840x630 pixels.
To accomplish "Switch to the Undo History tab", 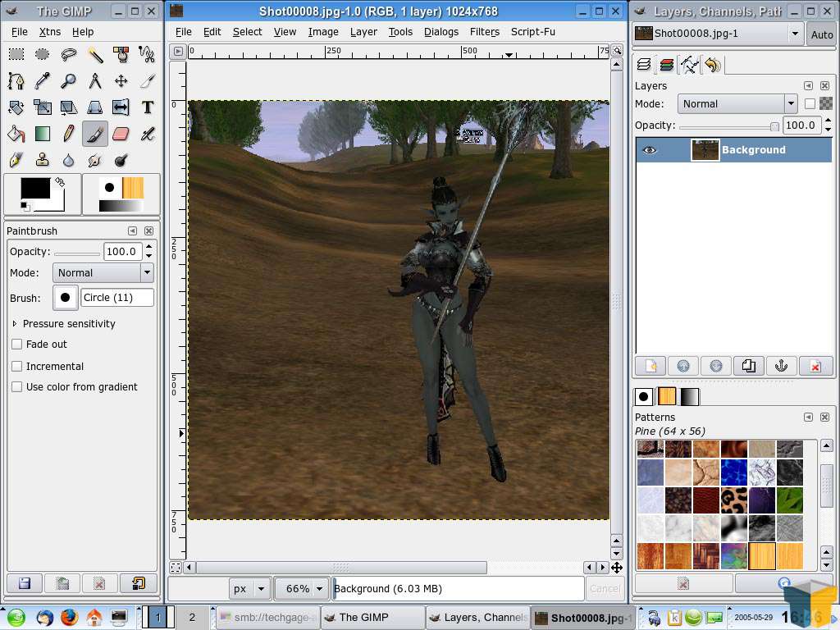I will click(x=713, y=66).
